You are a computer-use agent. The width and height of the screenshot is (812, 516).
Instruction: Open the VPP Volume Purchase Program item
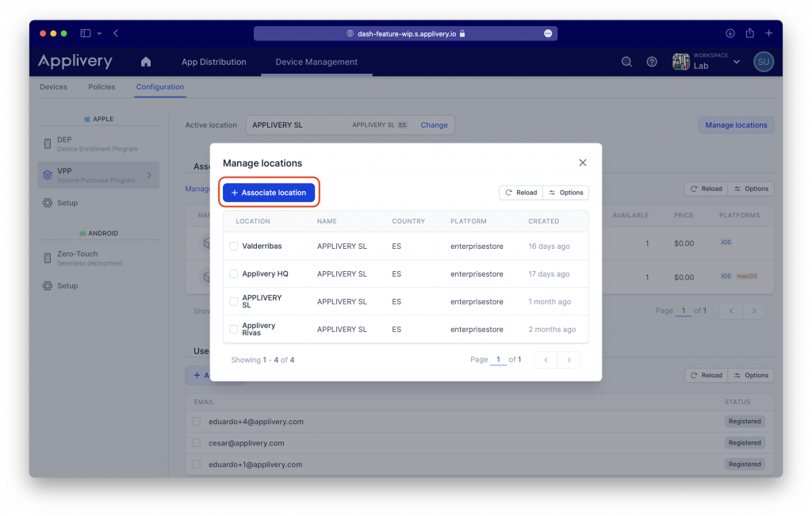point(98,175)
